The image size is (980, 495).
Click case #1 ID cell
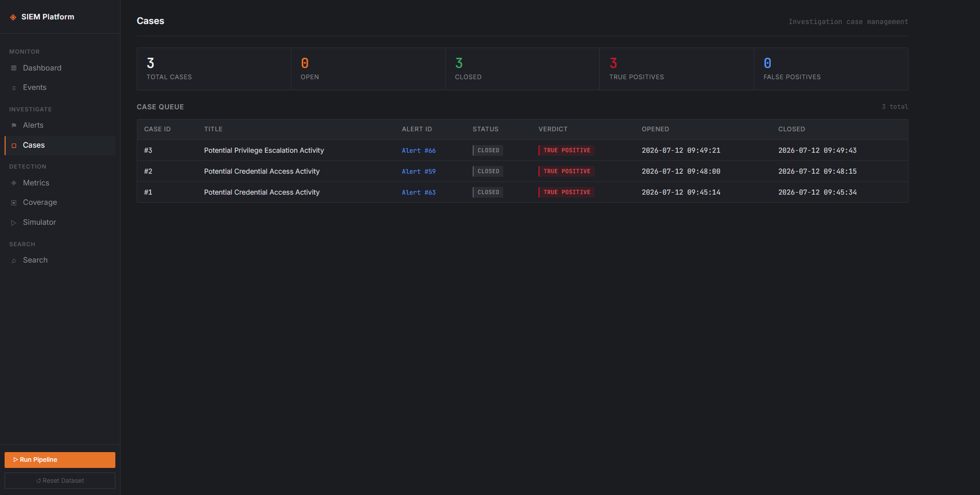click(x=148, y=192)
